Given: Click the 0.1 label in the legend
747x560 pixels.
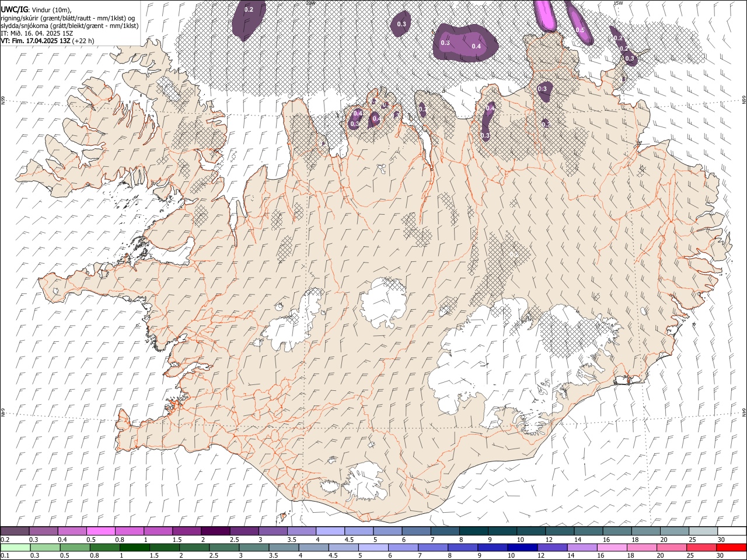Looking at the screenshot, I should tap(4, 555).
